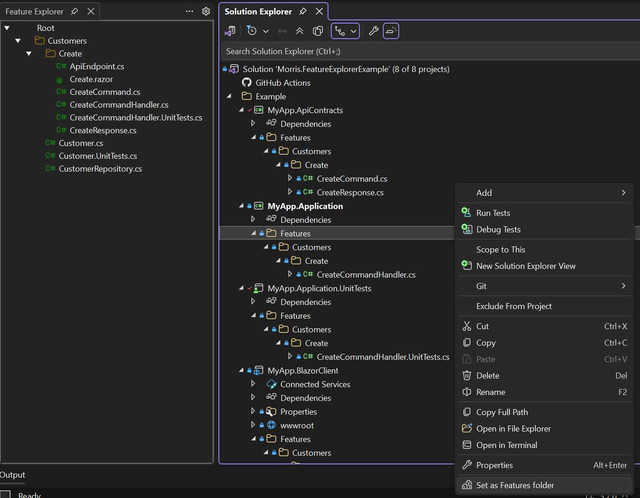Viewport: 640px width, 498px height.
Task: Click the Show All Files icon
Action: (x=318, y=31)
